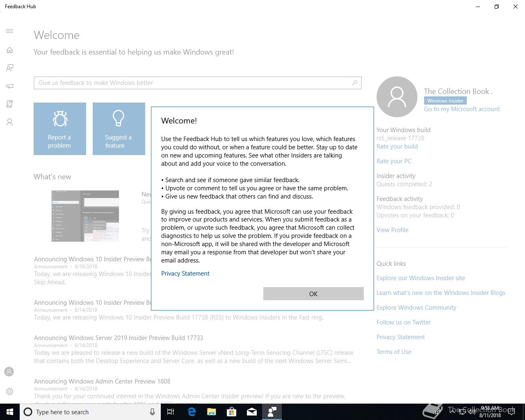This screenshot has height=420, width=525.
Task: Open Action Center notifications icon
Action: (511, 412)
